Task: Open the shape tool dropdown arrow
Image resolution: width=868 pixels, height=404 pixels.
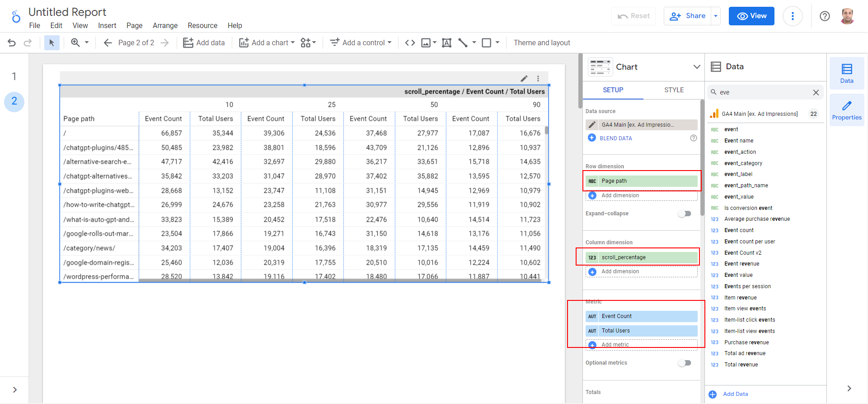Action: pyautogui.click(x=497, y=43)
